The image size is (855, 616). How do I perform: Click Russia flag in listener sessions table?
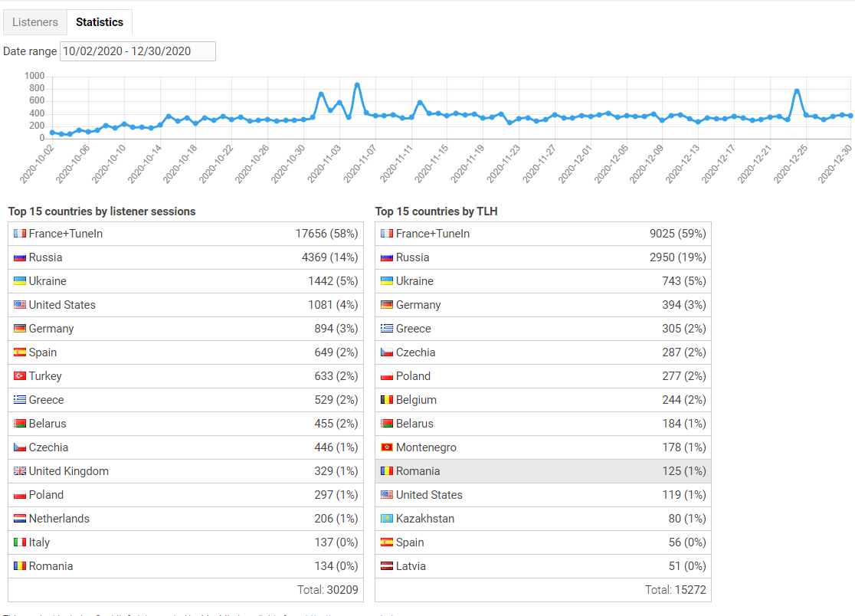(x=20, y=257)
